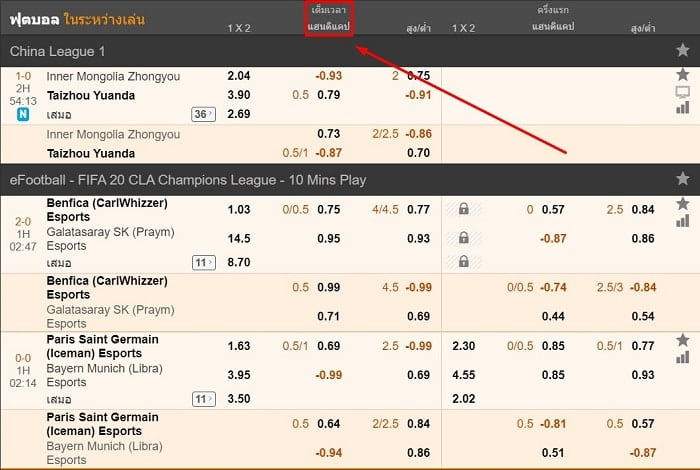The width and height of the screenshot is (700, 470).
Task: Expand 11 more markets for Benfica match
Action: tap(204, 262)
